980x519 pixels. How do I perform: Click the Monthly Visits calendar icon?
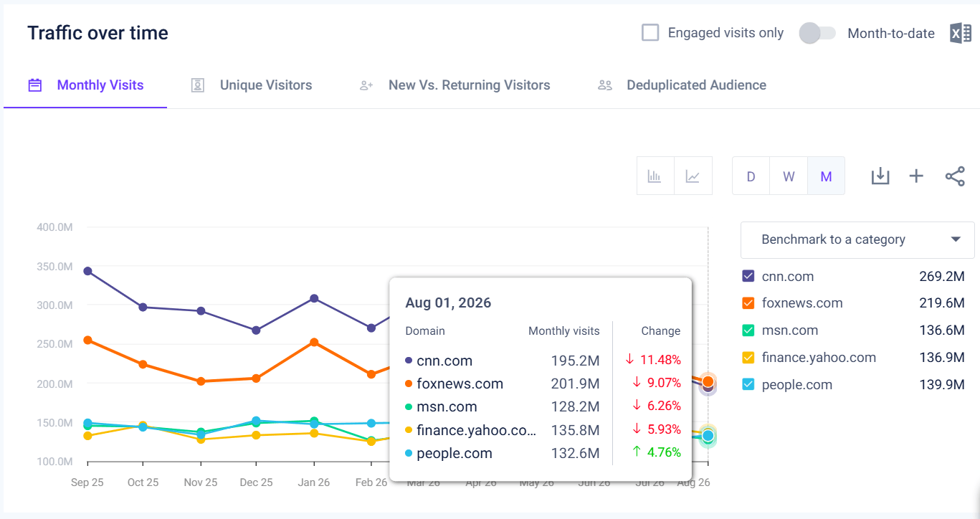[x=35, y=85]
